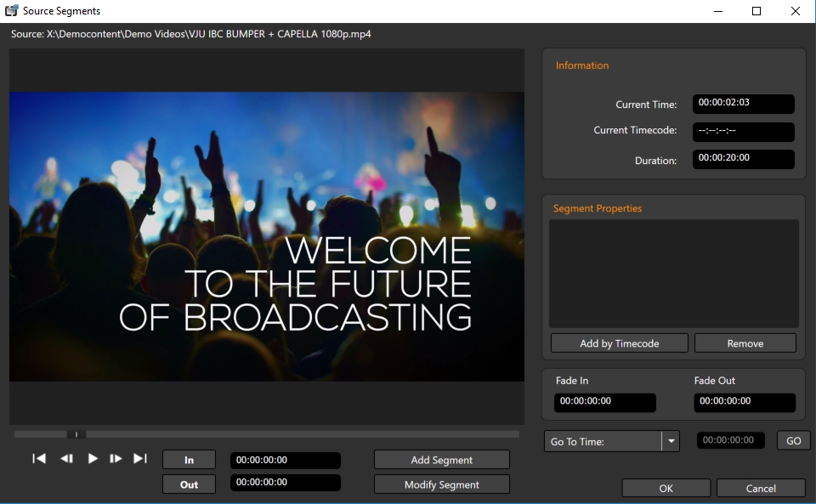Cancel the Source Segments dialog
Viewport: 816px width, 504px height.
(x=761, y=488)
